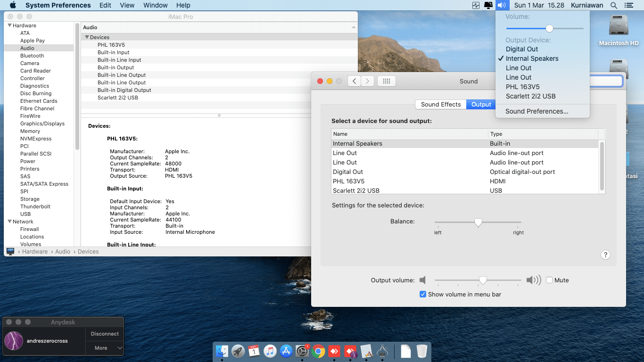Open the Apple menu

click(x=13, y=5)
